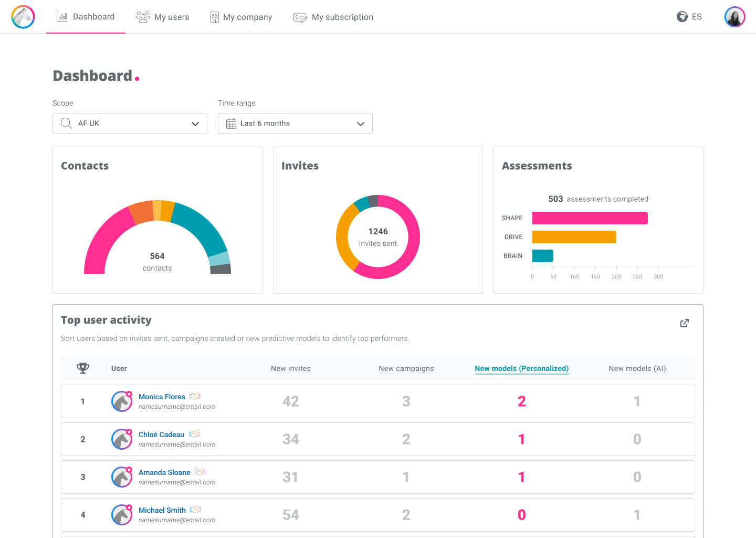Sort by New campaigns column
756x538 pixels.
[x=406, y=368]
